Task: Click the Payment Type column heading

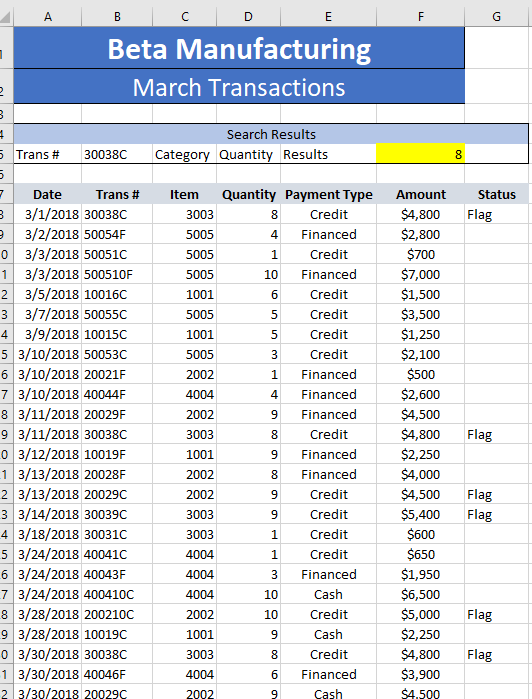Action: tap(329, 194)
